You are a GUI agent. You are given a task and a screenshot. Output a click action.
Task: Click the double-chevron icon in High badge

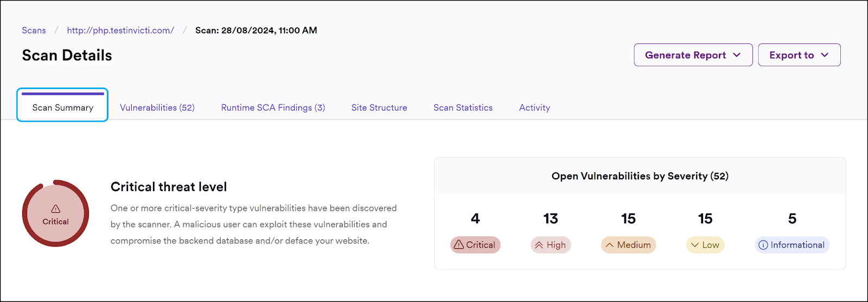tap(539, 245)
